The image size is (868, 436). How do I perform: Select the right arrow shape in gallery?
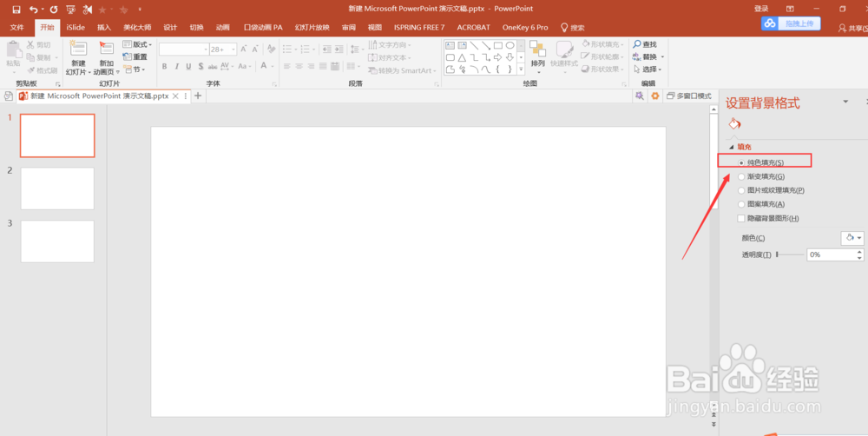498,57
